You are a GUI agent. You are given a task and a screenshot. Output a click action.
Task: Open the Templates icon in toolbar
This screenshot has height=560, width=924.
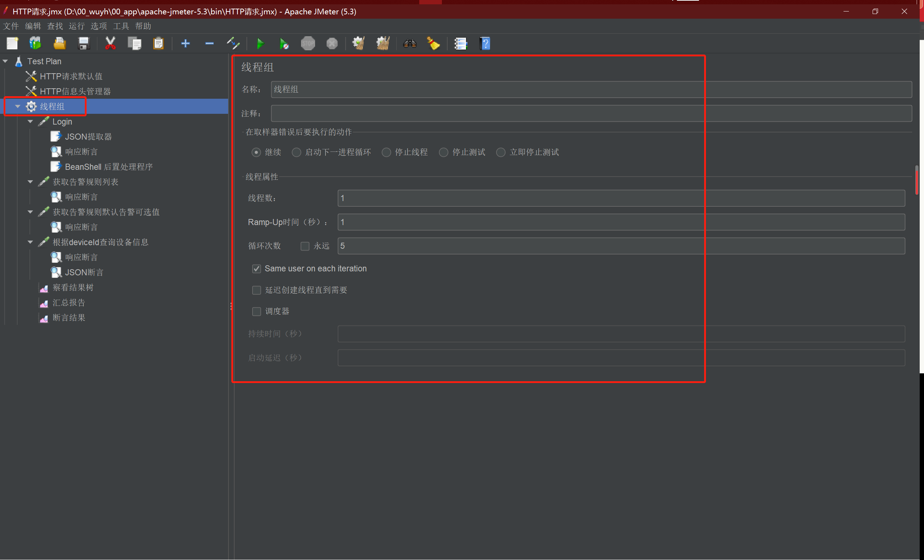click(35, 43)
